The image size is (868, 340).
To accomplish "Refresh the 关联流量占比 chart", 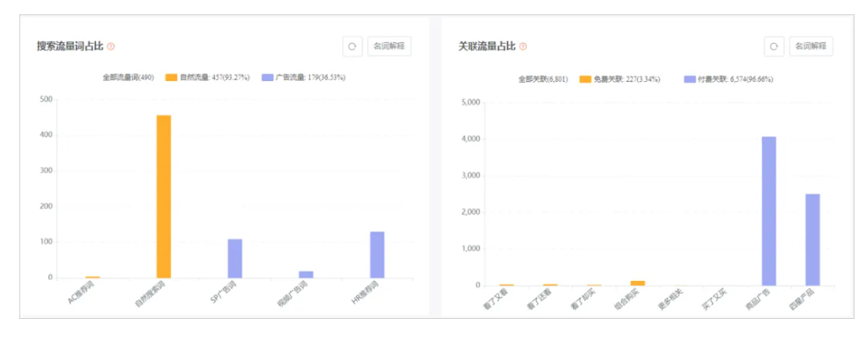I will pyautogui.click(x=774, y=46).
